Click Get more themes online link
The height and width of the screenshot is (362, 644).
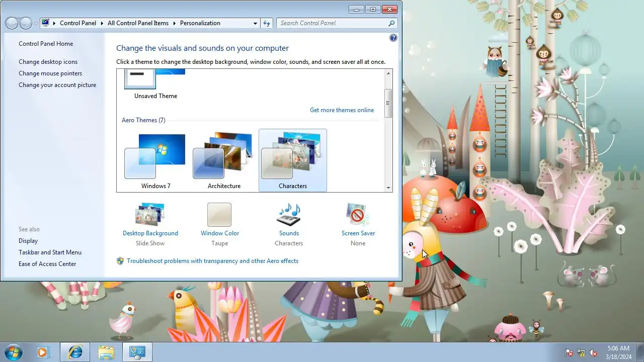[342, 110]
